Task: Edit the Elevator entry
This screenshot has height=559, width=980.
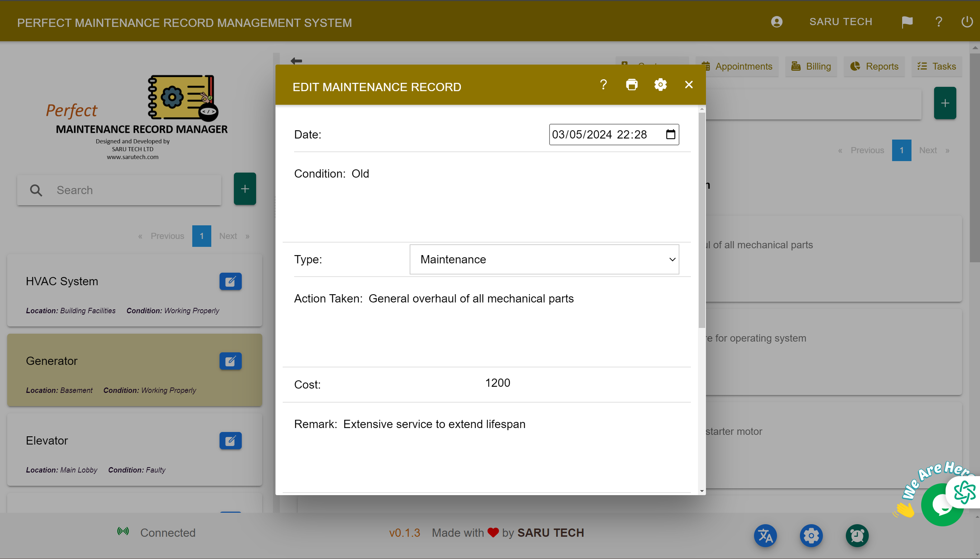Action: click(x=230, y=441)
